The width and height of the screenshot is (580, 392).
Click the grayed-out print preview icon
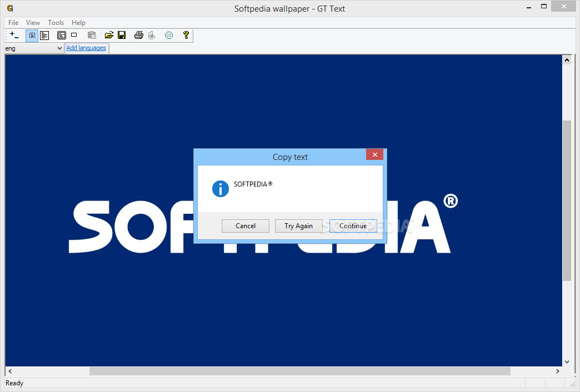pyautogui.click(x=152, y=35)
